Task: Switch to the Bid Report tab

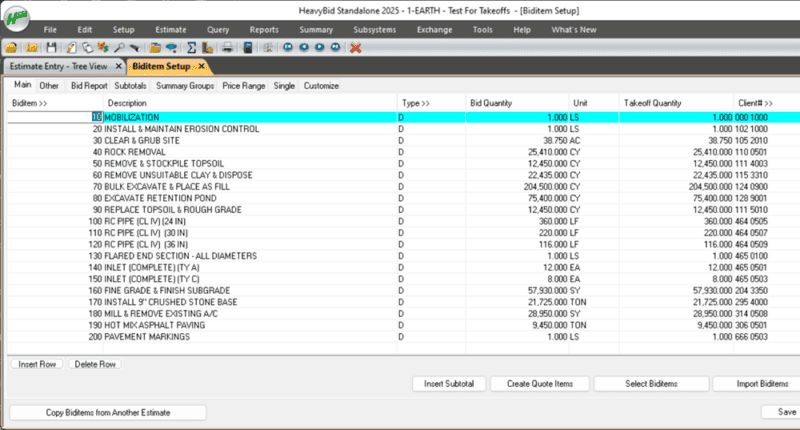Action: [89, 86]
